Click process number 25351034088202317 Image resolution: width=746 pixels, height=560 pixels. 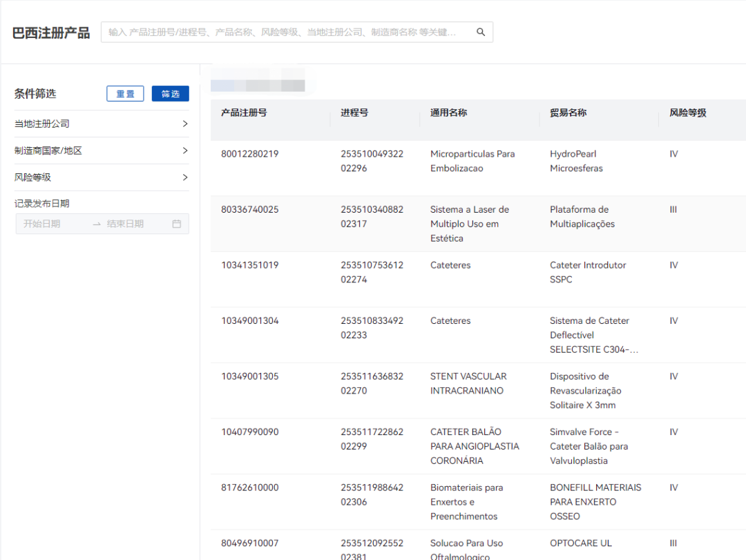[x=372, y=217]
